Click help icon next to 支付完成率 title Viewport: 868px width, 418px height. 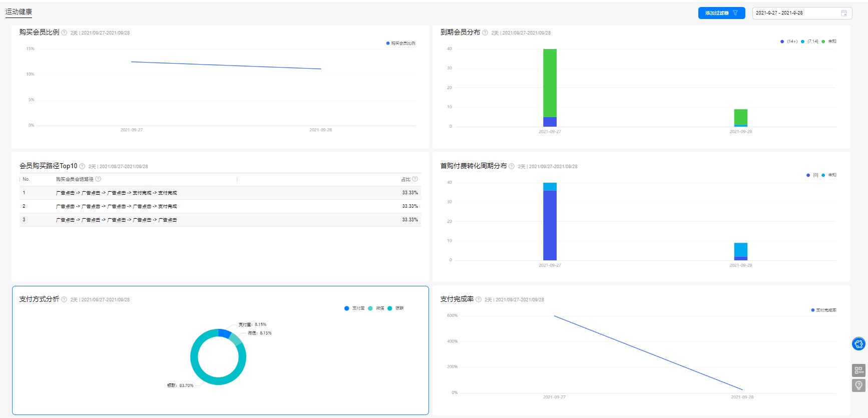479,299
